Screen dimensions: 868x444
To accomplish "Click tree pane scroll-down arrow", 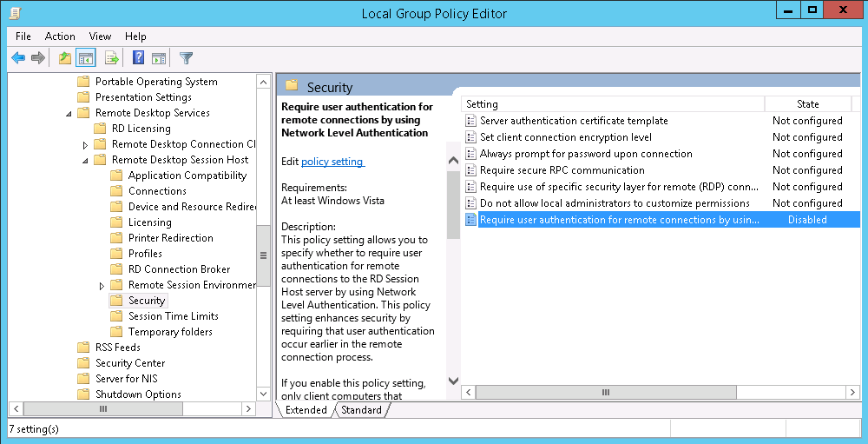I will click(264, 394).
